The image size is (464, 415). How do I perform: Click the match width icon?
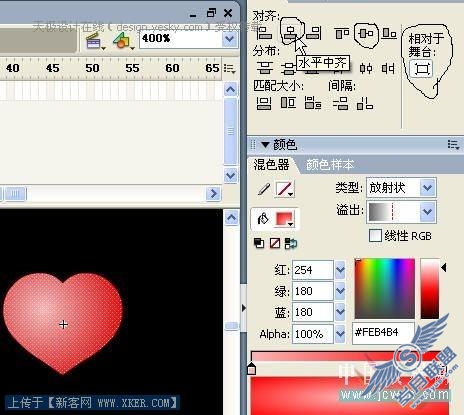pyautogui.click(x=264, y=103)
